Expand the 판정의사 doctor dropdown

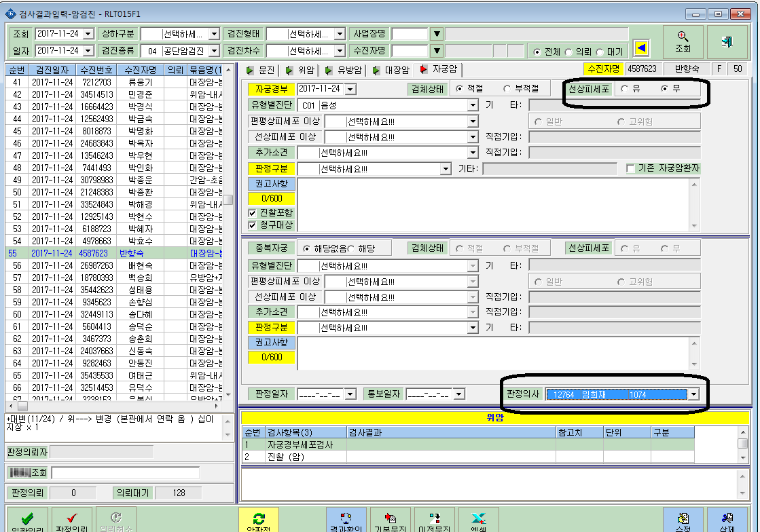tap(694, 394)
